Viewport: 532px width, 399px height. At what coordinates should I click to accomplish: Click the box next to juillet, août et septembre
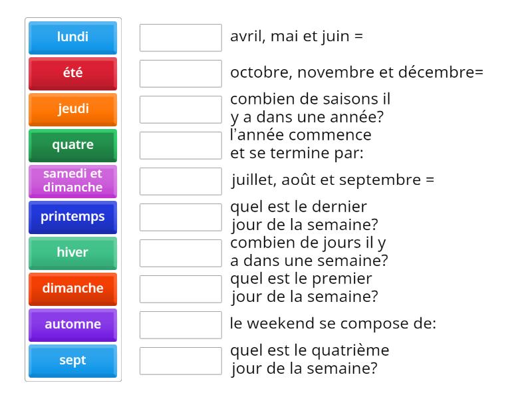pos(180,181)
